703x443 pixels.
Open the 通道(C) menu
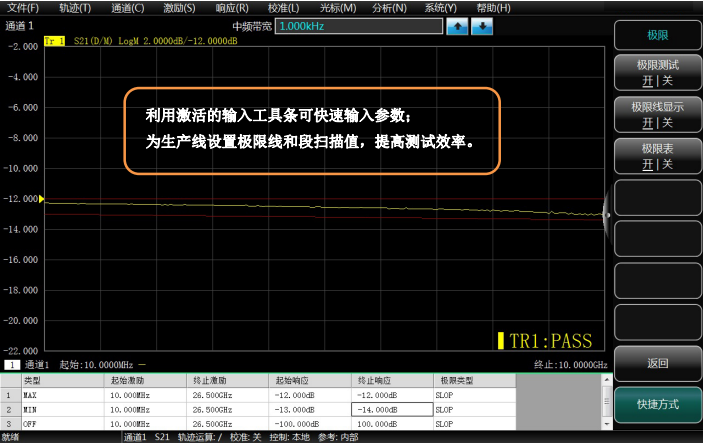pos(127,8)
